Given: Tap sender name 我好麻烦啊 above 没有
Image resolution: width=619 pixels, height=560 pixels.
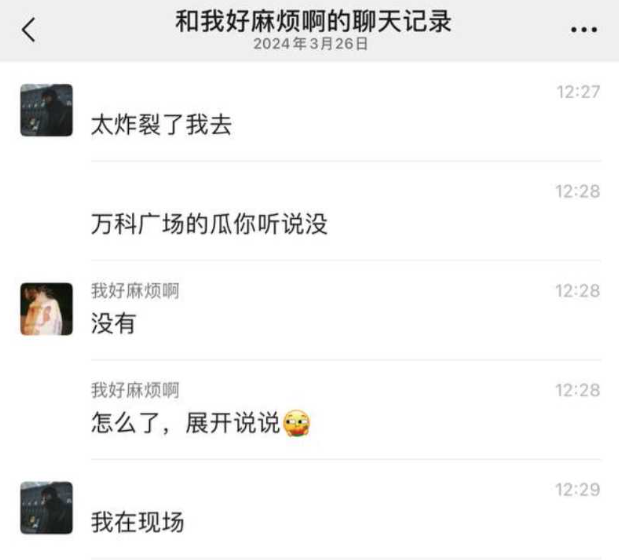Looking at the screenshot, I should pyautogui.click(x=135, y=291).
